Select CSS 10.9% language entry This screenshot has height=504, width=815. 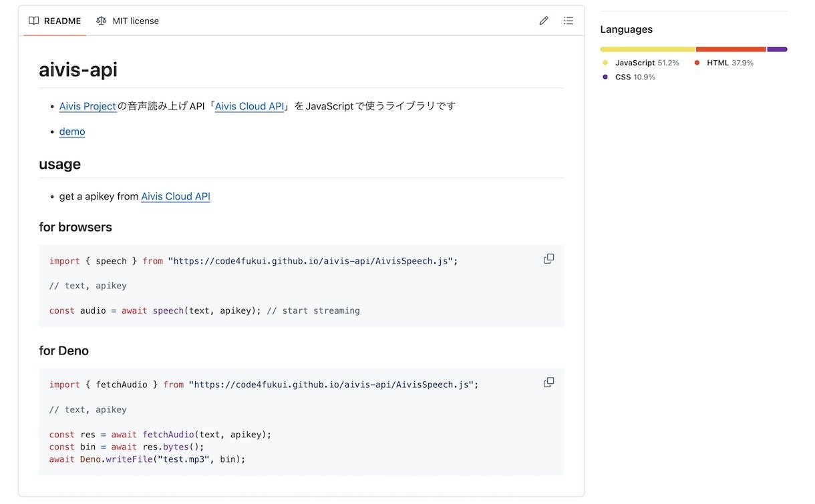pyautogui.click(x=629, y=77)
